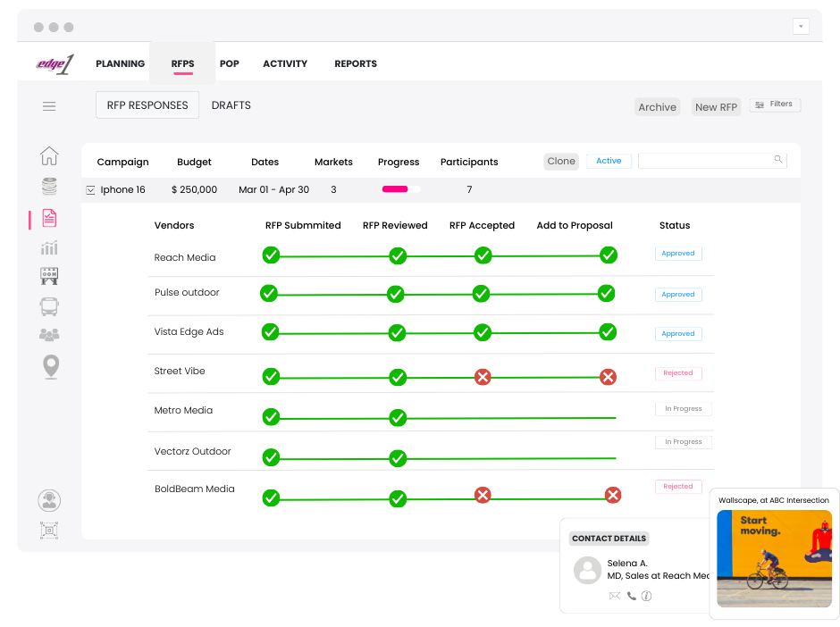Select the bus transit sidebar icon
The image size is (840, 627).
click(49, 306)
